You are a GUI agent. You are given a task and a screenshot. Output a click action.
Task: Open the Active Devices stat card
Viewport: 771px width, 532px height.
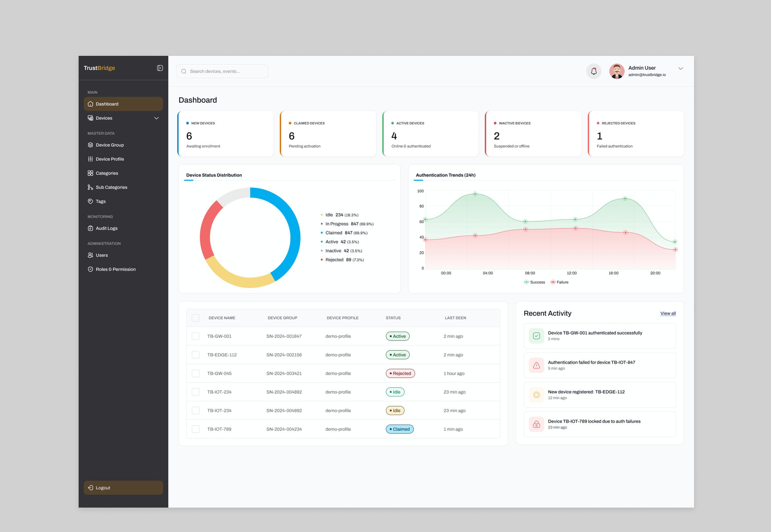point(431,134)
